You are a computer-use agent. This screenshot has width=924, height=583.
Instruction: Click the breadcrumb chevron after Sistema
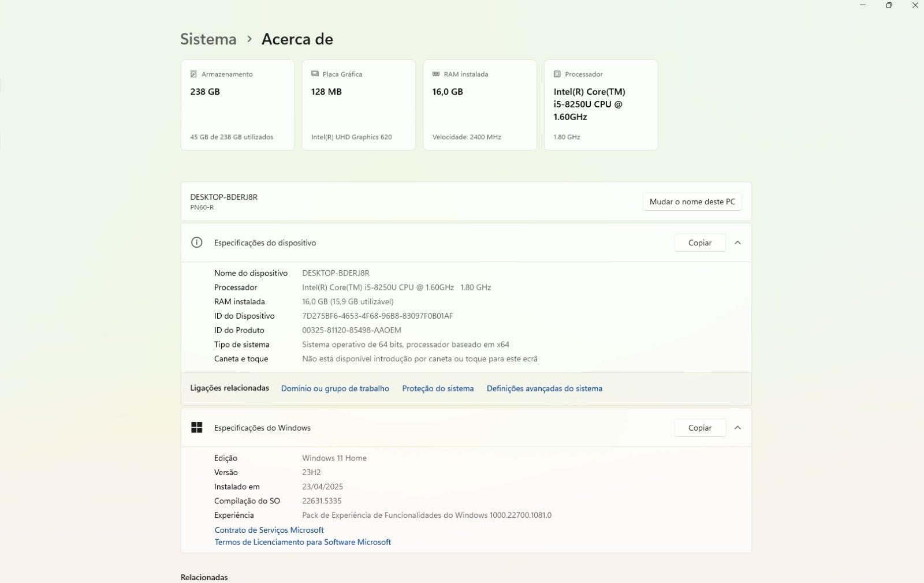pos(249,39)
